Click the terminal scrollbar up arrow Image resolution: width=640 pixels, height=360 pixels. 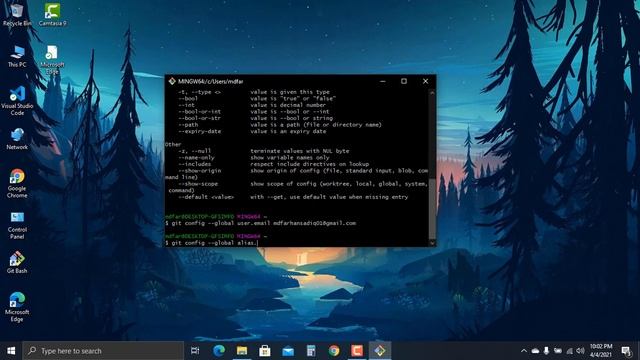(432, 93)
